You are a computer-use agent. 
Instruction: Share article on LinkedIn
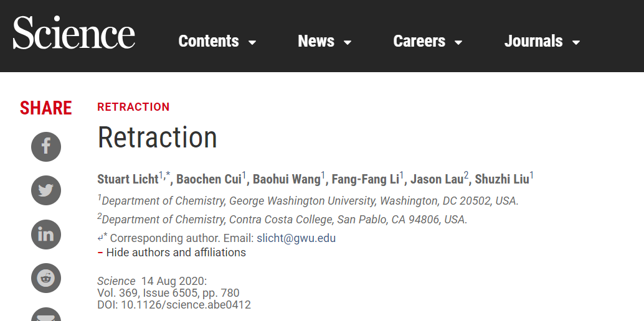[x=46, y=235]
